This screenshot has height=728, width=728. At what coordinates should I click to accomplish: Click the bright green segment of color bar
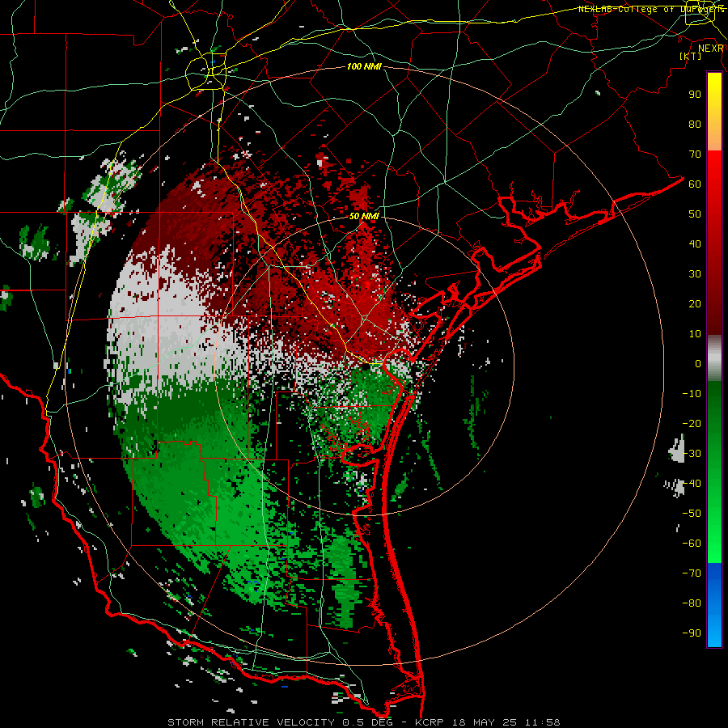click(x=714, y=472)
